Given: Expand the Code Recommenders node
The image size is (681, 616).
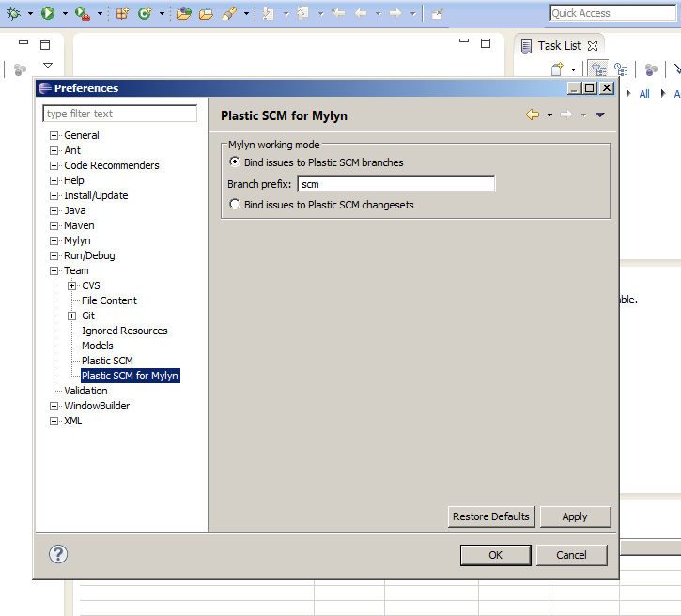Looking at the screenshot, I should coord(54,166).
